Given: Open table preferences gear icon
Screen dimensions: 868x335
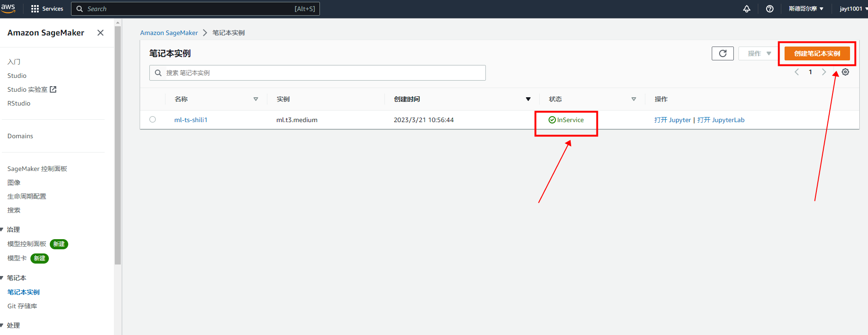Looking at the screenshot, I should point(845,72).
